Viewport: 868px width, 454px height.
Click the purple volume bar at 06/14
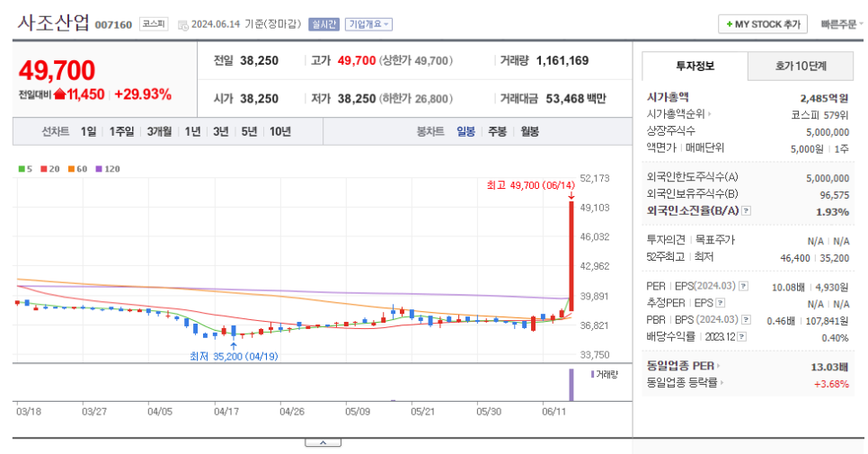tap(571, 385)
